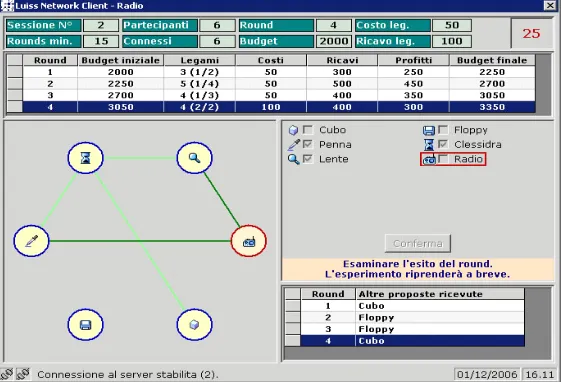Click the application icon in title bar

pos(7,6)
